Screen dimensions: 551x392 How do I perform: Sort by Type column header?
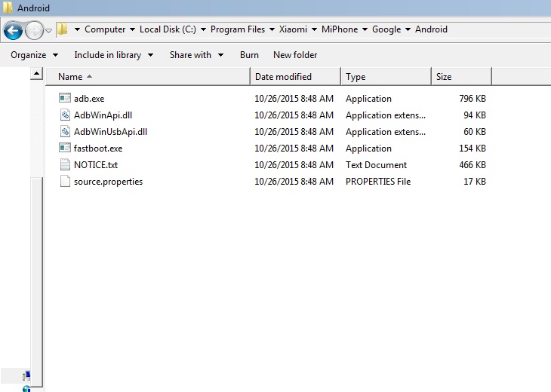[x=386, y=76]
